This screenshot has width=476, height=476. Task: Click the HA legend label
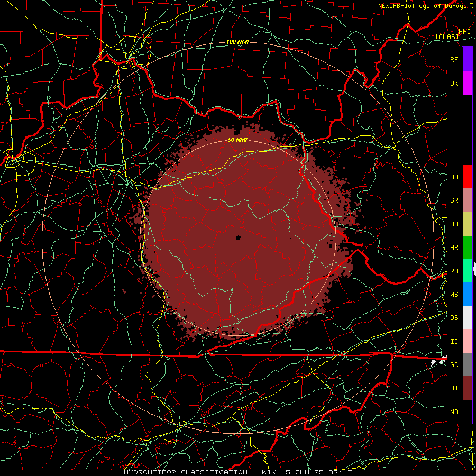[454, 177]
